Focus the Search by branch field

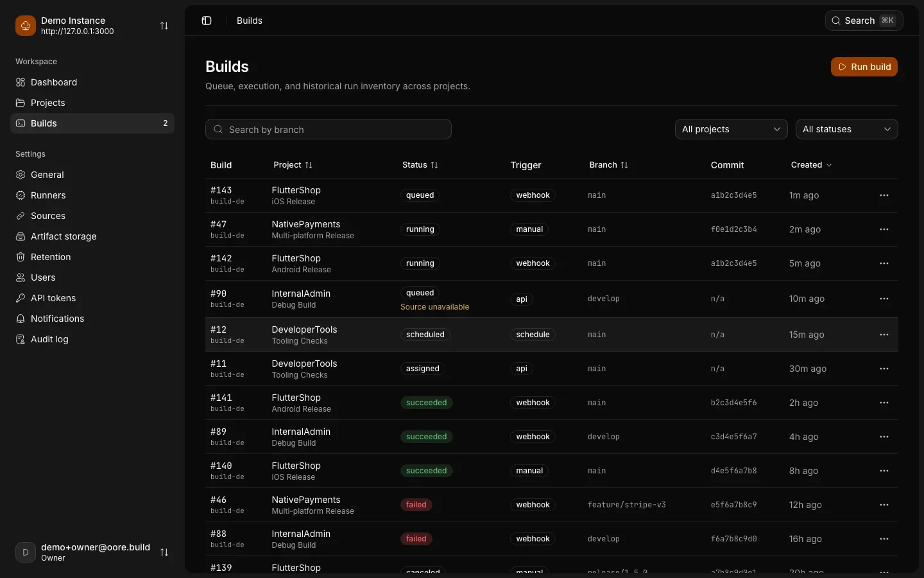pyautogui.click(x=329, y=129)
